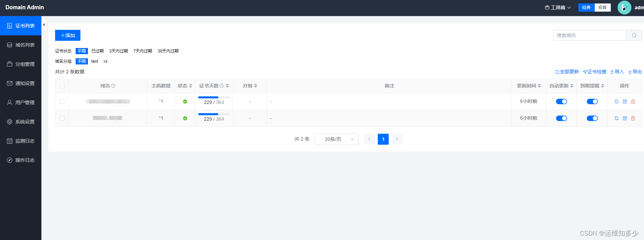Delete the first domain row
Screen dimensions: 644x240
633,101
